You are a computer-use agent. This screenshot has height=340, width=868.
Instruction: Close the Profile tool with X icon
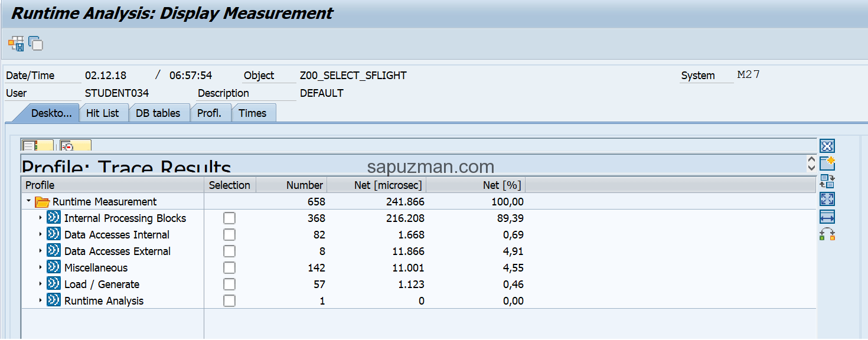coord(827,146)
